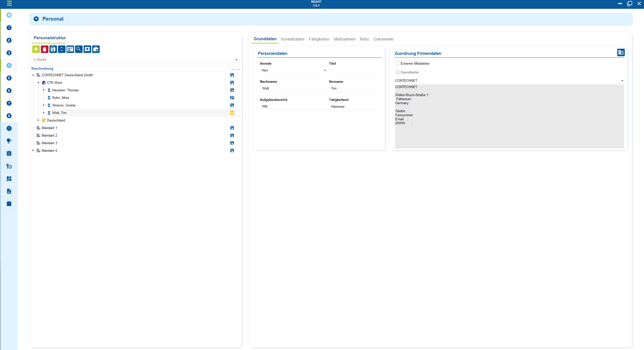Click the blue magnifier search toolbar icon
The image size is (644, 350).
[x=79, y=49]
